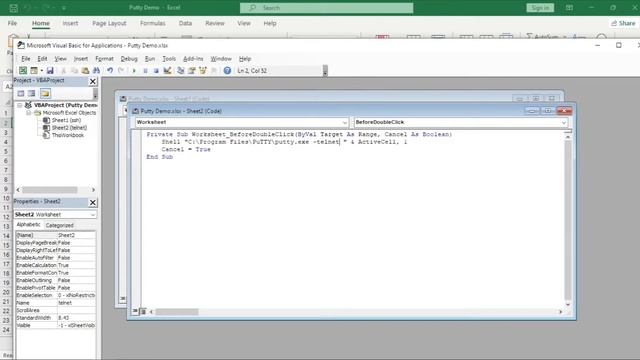Click the greyed Toolbox icon

[x=213, y=71]
